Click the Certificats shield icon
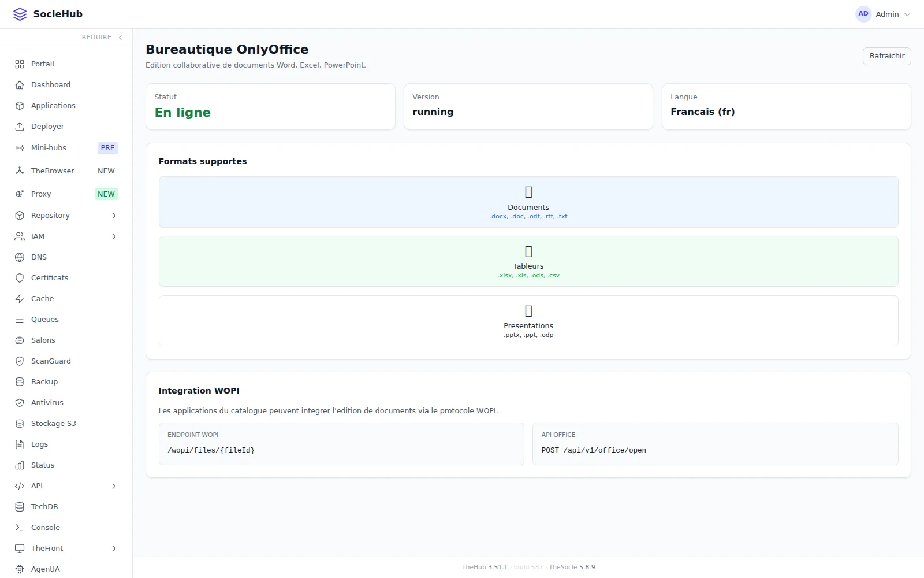The height and width of the screenshot is (578, 924). coord(20,278)
